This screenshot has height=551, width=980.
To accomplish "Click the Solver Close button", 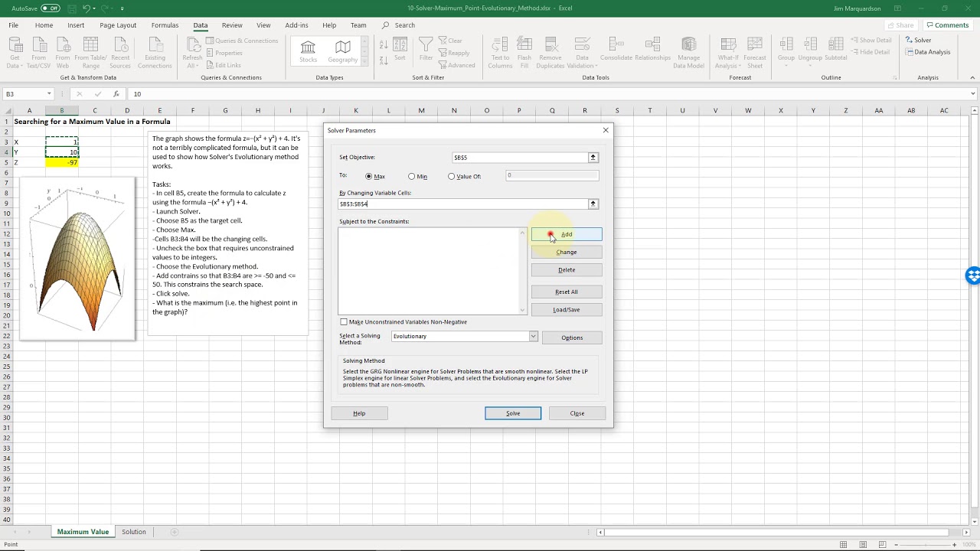I will (x=577, y=413).
